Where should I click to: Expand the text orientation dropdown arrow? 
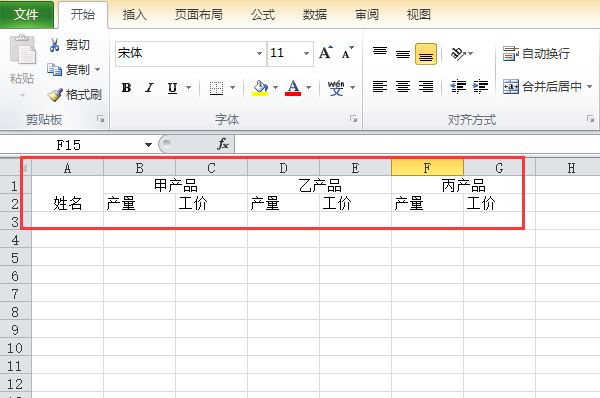[x=471, y=54]
